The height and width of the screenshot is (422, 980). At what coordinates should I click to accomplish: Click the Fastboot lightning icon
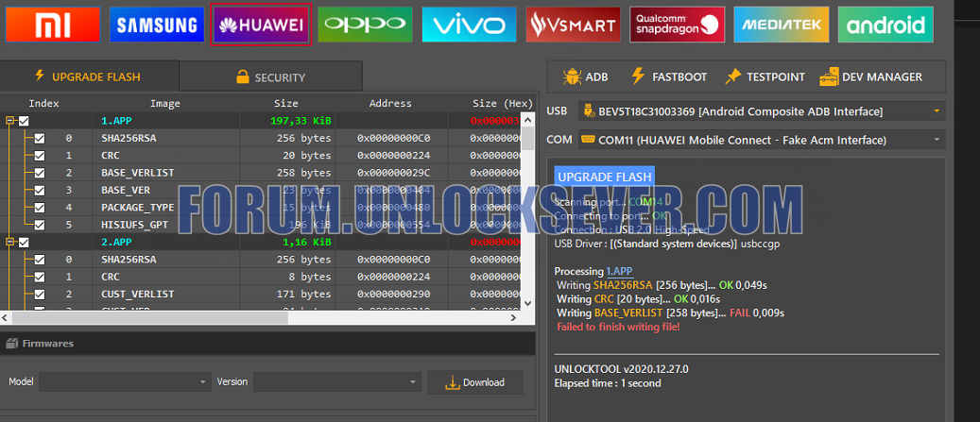(638, 76)
